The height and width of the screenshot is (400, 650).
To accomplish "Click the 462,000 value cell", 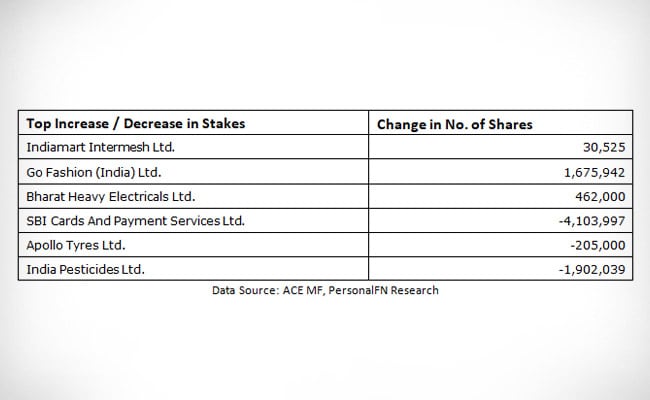I will click(602, 195).
